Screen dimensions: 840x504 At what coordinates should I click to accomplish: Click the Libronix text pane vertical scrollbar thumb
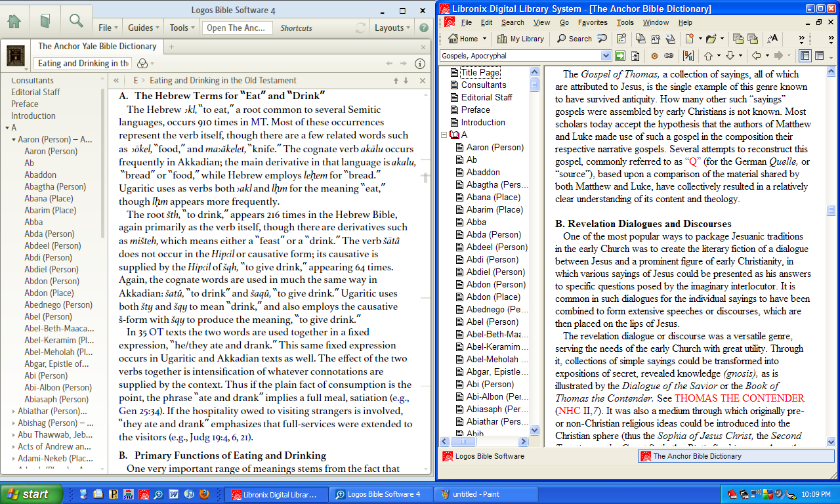pyautogui.click(x=831, y=211)
